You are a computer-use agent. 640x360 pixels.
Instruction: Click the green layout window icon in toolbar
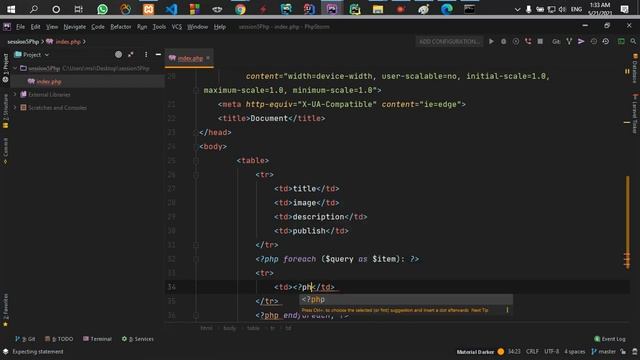pyautogui.click(x=621, y=41)
